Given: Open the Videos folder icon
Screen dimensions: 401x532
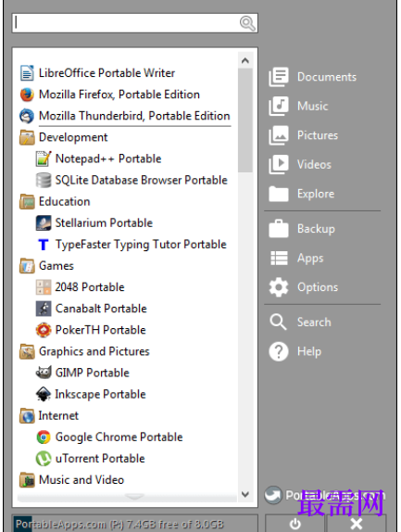Looking at the screenshot, I should (x=279, y=164).
